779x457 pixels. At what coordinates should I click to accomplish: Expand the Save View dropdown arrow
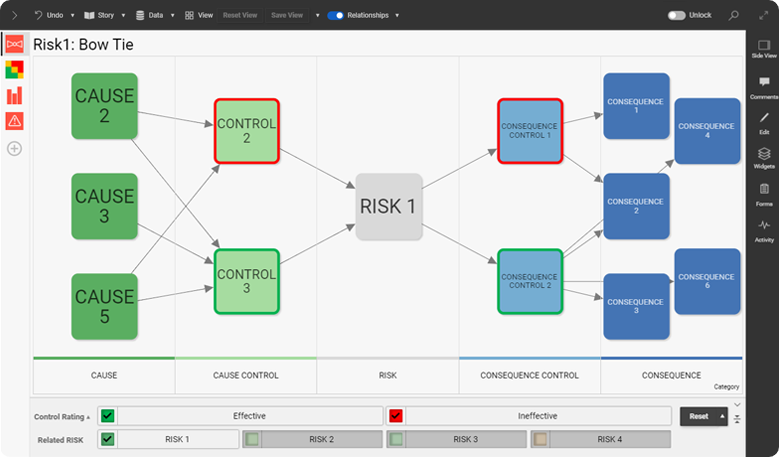tap(317, 15)
